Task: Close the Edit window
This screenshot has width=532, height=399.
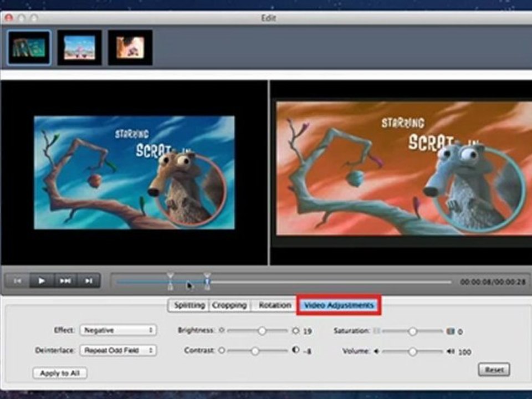Action: [9, 18]
